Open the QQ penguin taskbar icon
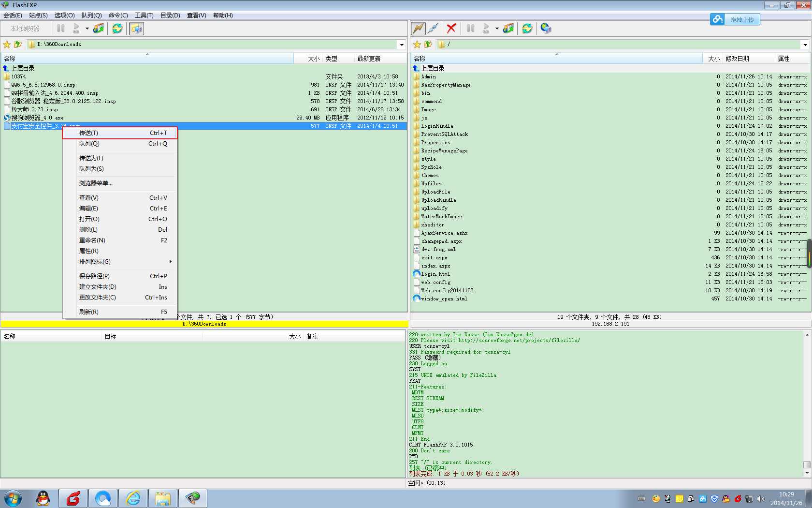Screen dimensions: 812x508 coord(43,498)
